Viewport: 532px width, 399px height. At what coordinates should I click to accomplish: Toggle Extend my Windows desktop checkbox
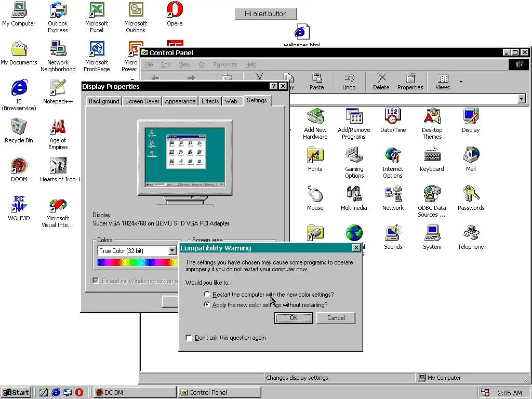(96, 281)
